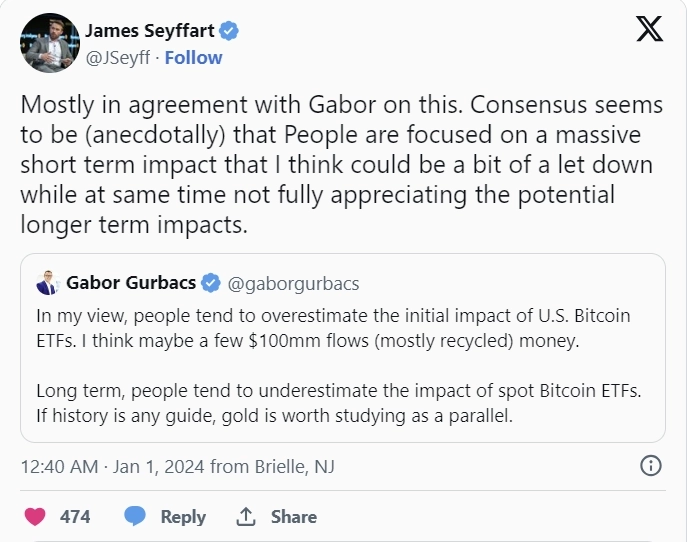687x542 pixels.
Task: Click the share upload arrow icon
Action: click(246, 517)
